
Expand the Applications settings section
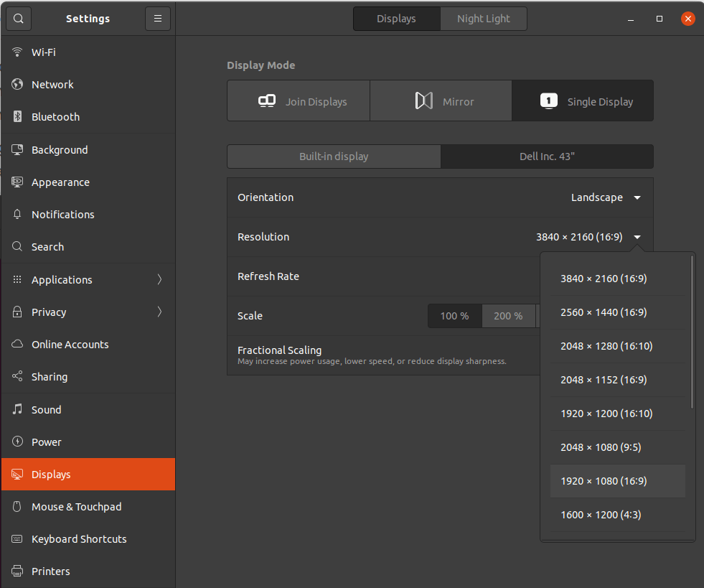tap(62, 279)
